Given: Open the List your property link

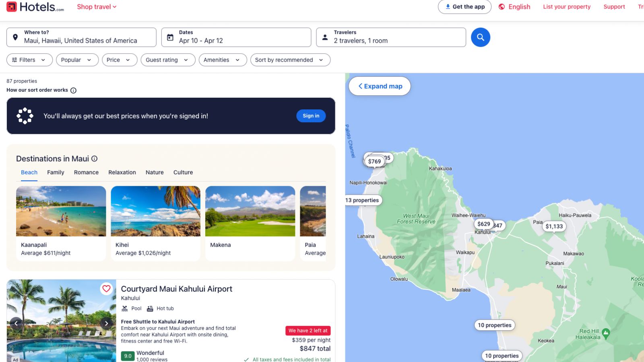Looking at the screenshot, I should point(566,6).
